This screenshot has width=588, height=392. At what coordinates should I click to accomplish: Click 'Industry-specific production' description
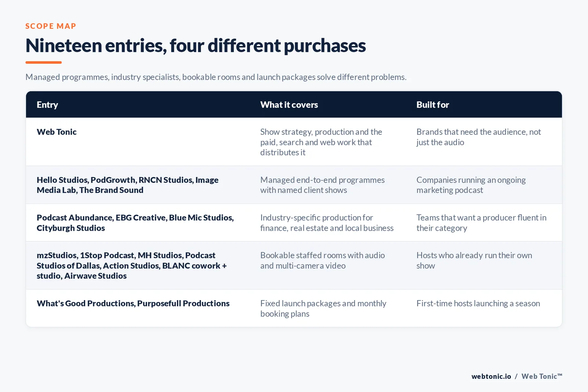click(327, 223)
